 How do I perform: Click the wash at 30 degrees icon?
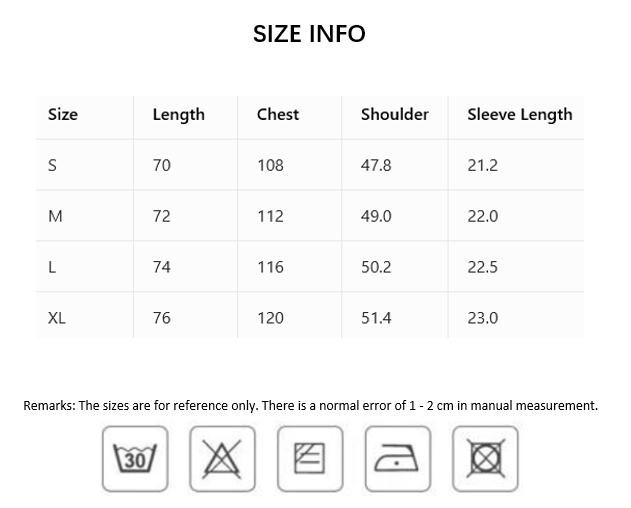135,458
